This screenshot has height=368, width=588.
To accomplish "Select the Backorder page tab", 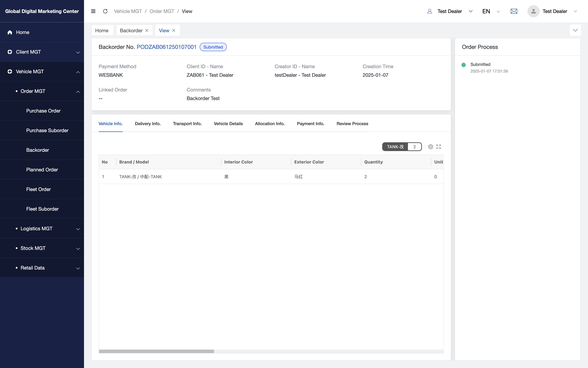I will coord(131,30).
